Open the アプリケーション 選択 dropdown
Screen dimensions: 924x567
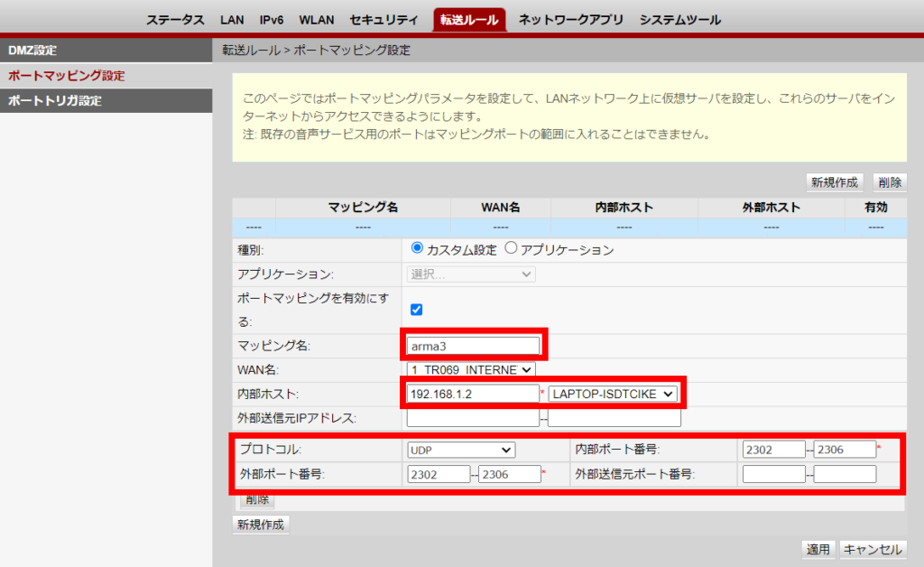[x=471, y=274]
